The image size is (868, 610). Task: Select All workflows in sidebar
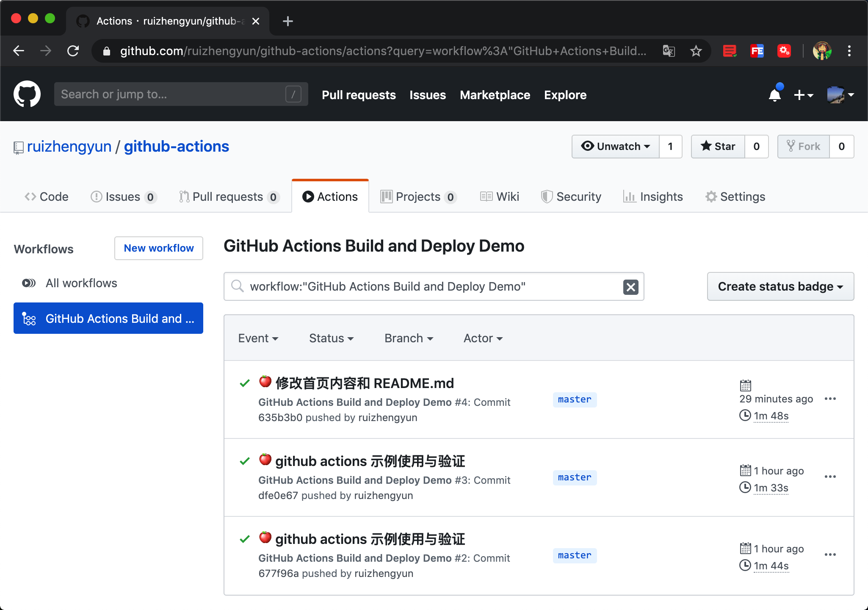(x=81, y=283)
